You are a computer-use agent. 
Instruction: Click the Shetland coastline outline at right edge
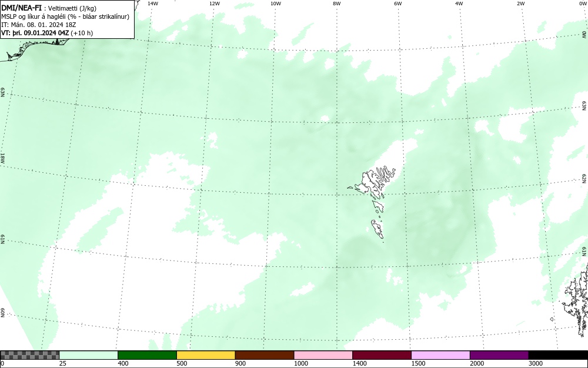[x=577, y=300]
